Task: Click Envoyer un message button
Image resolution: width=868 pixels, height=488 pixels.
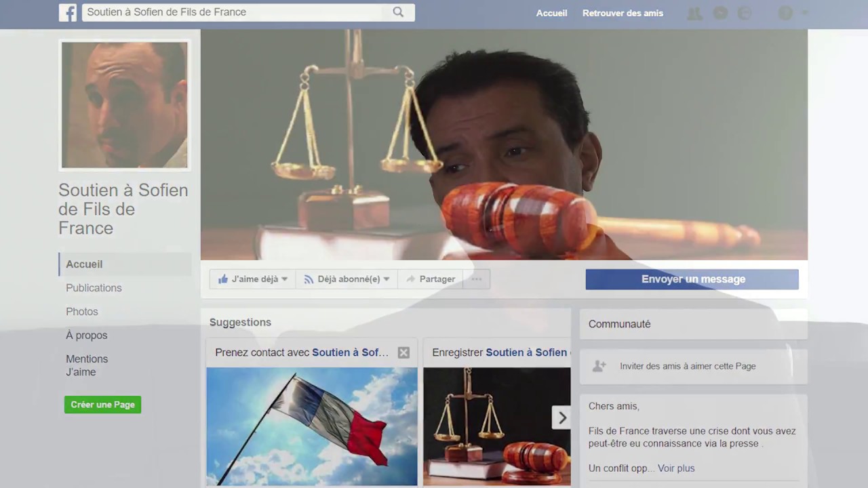Action: pyautogui.click(x=692, y=279)
